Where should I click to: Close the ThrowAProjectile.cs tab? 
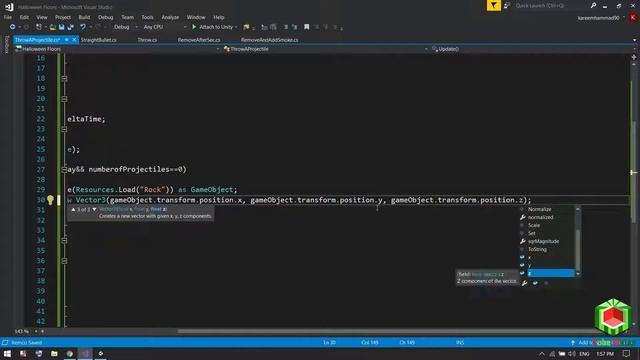[x=74, y=40]
